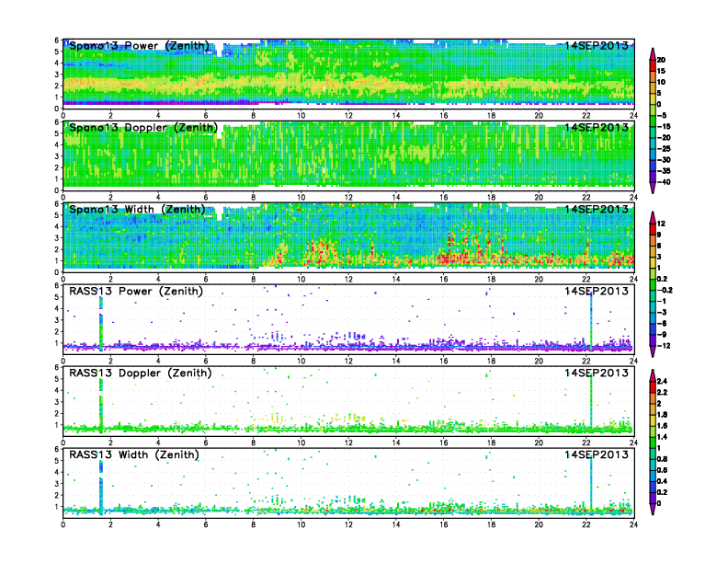728x563 pixels.
Task: Click the purple bottom arrow of the middle colorbar
Action: coord(653,351)
